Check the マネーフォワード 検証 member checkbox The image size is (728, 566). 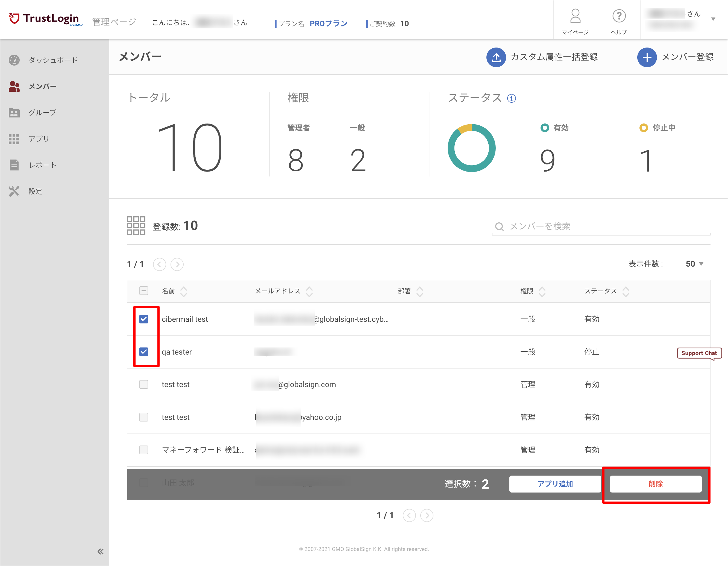click(x=144, y=450)
